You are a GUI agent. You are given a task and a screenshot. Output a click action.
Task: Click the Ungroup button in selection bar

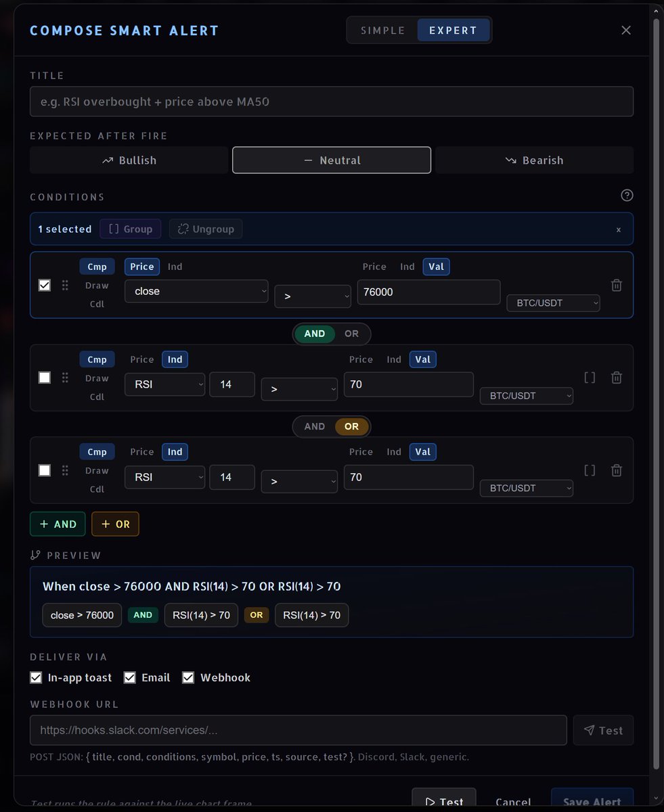point(206,229)
